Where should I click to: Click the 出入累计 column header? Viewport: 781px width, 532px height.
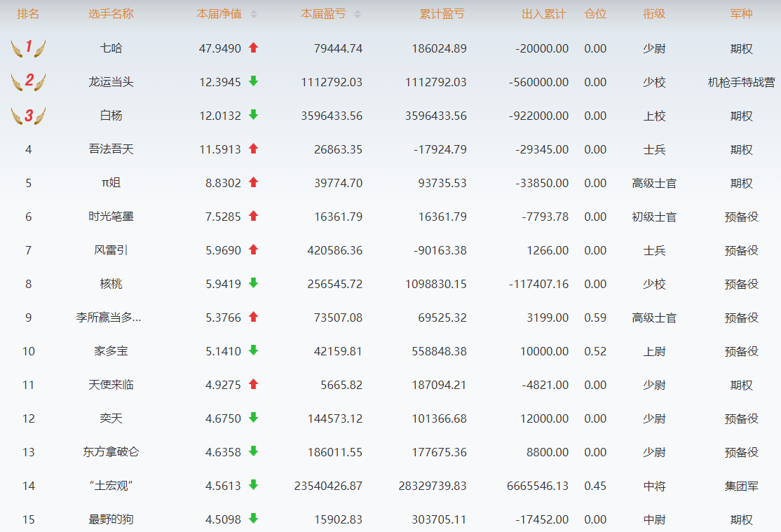pyautogui.click(x=544, y=14)
